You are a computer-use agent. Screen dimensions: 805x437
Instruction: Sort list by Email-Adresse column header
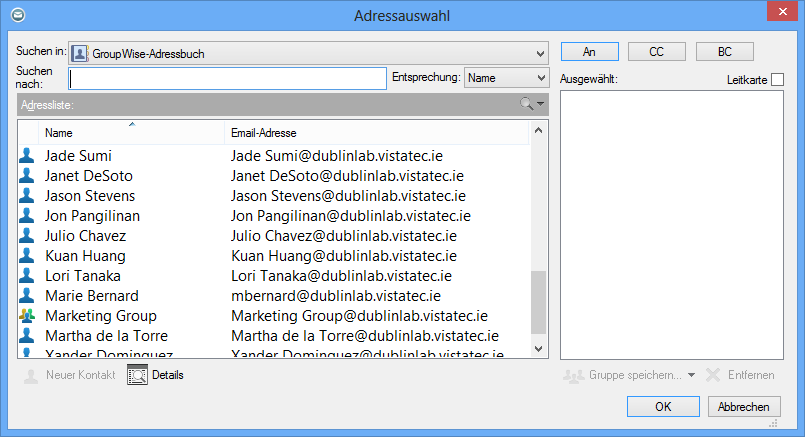[x=376, y=133]
